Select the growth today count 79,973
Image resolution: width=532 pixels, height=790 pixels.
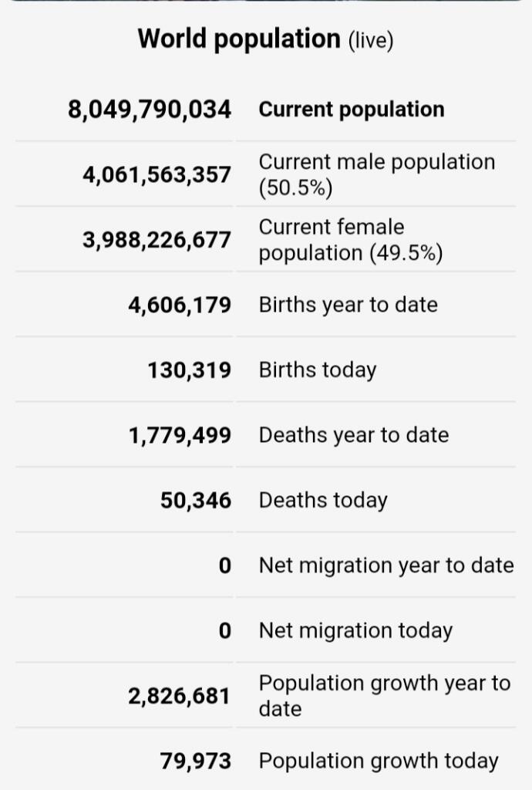click(x=196, y=761)
